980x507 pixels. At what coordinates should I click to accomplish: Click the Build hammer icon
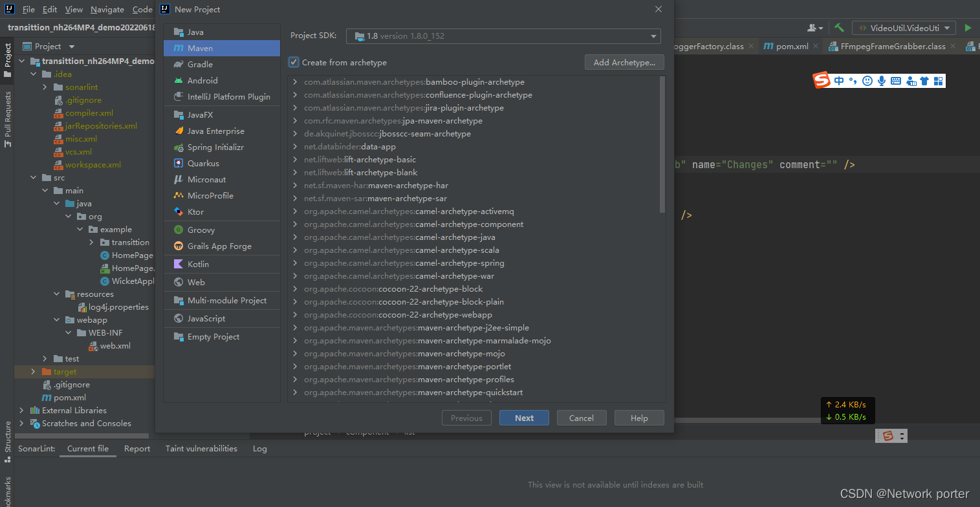click(840, 28)
